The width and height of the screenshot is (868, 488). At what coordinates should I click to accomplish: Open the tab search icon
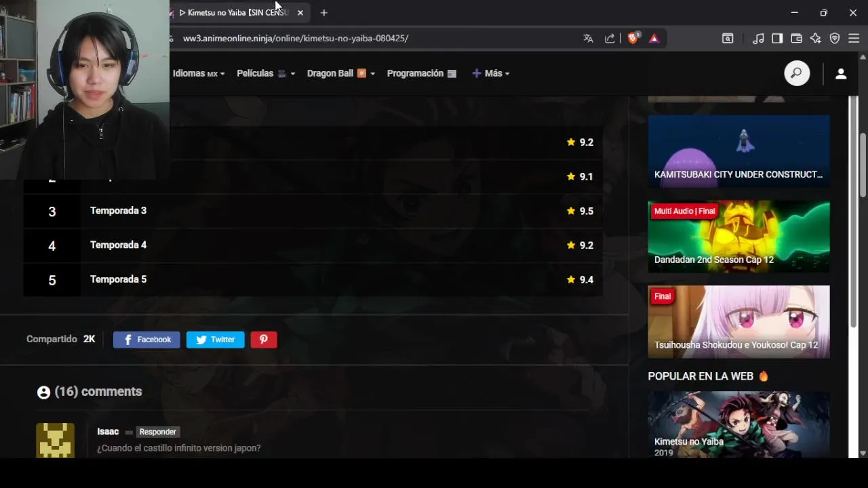point(728,39)
